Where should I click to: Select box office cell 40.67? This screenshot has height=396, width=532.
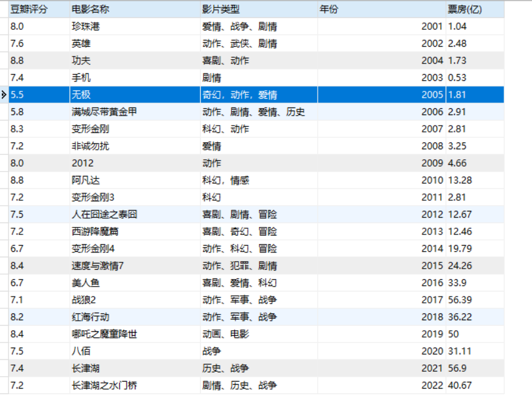point(475,385)
